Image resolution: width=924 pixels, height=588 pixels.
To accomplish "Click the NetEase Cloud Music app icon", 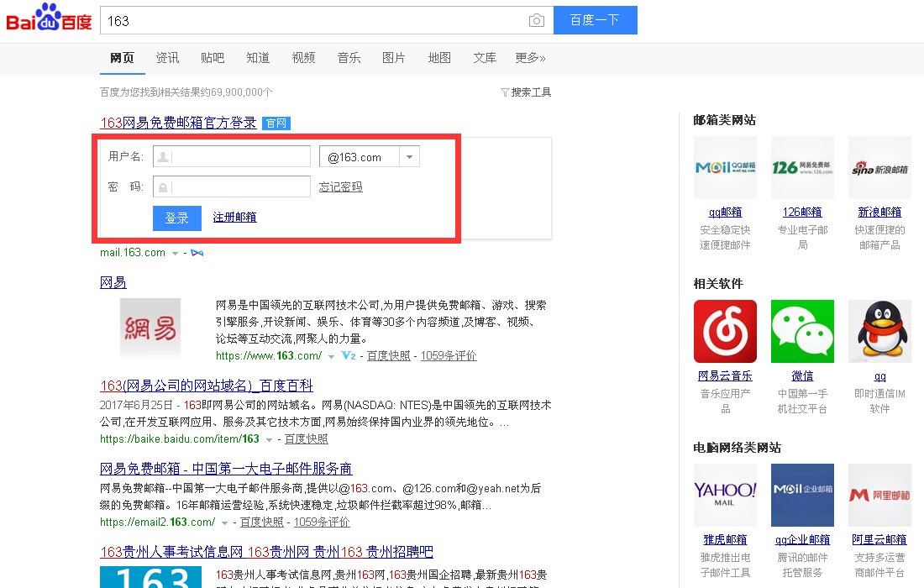I will 725,331.
